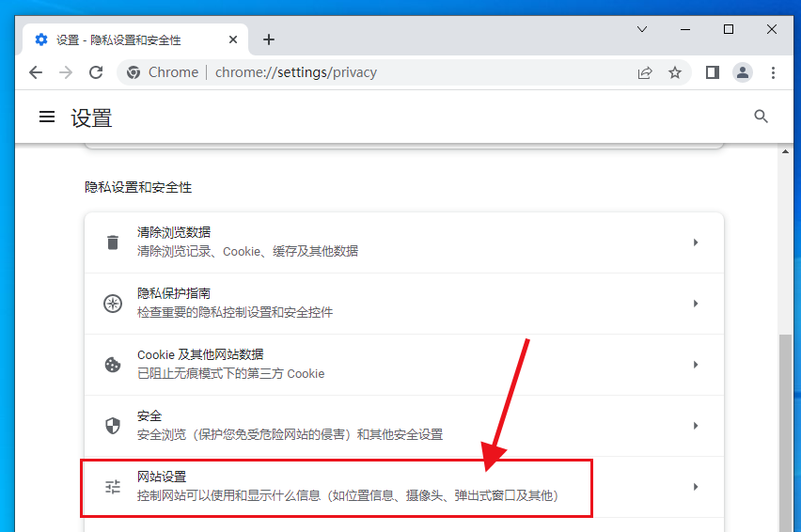Click text 已阻止无痕模式下的第三方 Cookie
The image size is (801, 532).
tap(231, 374)
